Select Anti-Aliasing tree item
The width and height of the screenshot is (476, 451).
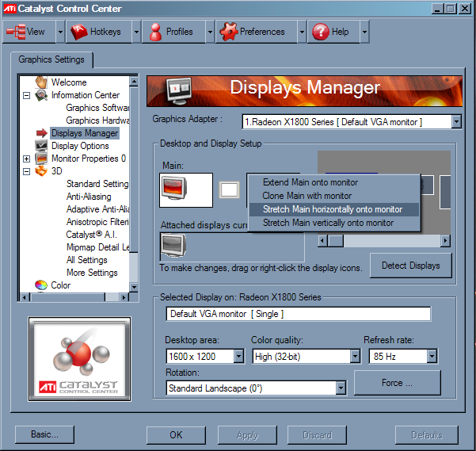click(x=89, y=197)
